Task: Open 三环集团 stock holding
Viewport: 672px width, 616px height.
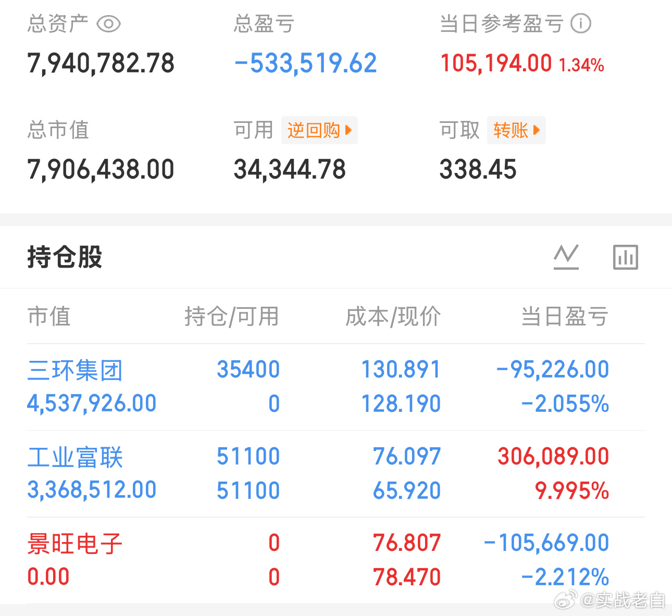Action: [x=75, y=370]
